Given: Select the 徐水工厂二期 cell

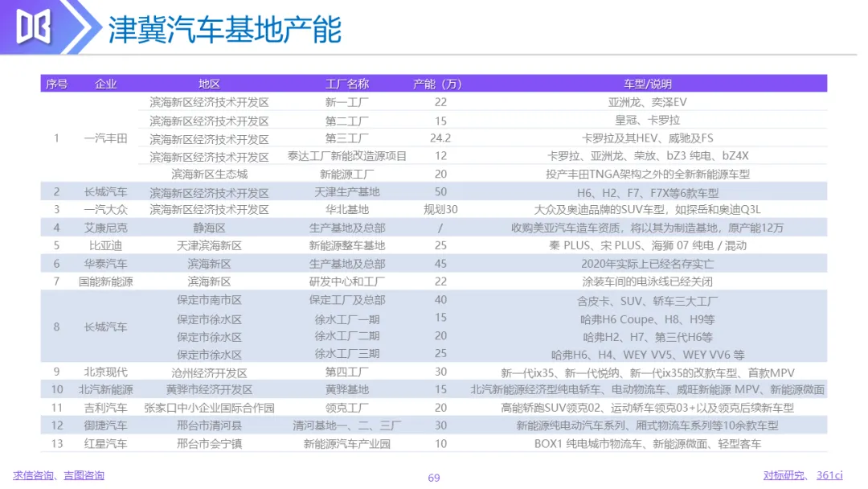Looking at the screenshot, I should (347, 335).
